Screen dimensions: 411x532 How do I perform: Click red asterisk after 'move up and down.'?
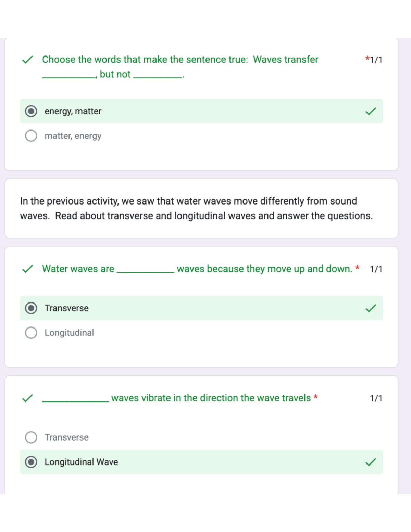[x=357, y=268]
